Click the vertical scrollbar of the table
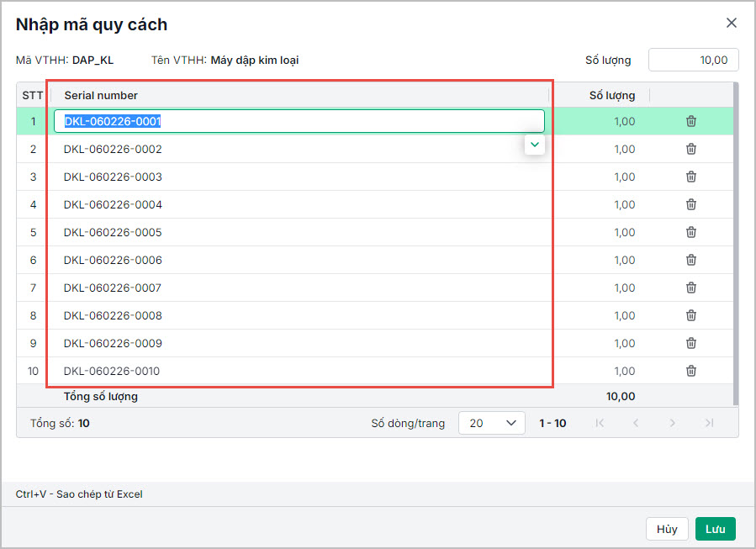Viewport: 756px width, 549px height. [x=735, y=244]
